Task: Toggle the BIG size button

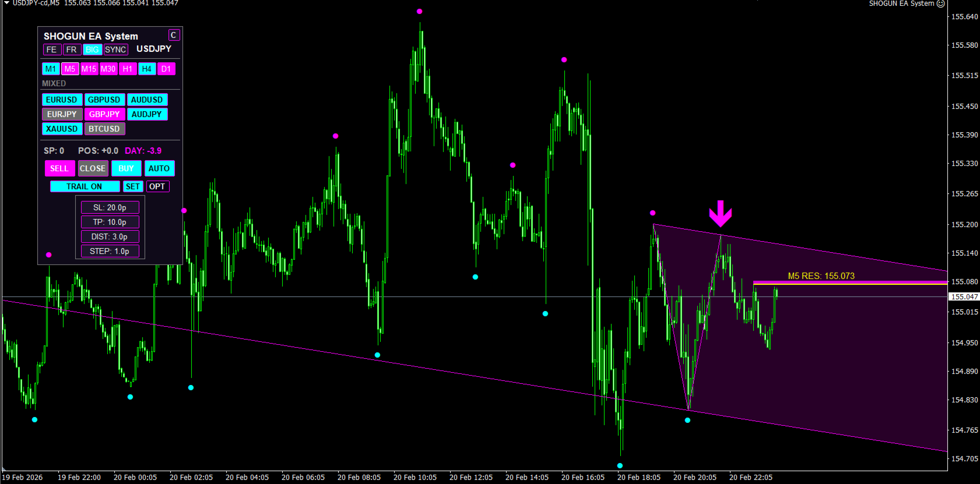Action: [92, 50]
